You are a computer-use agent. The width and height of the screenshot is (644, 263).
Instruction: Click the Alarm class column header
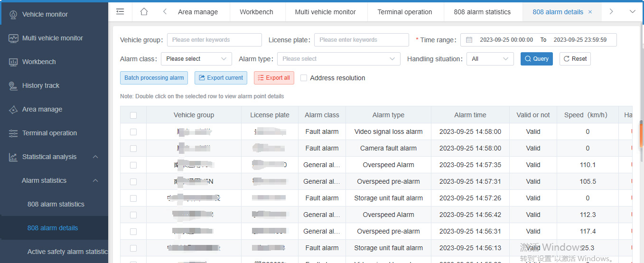tap(322, 115)
